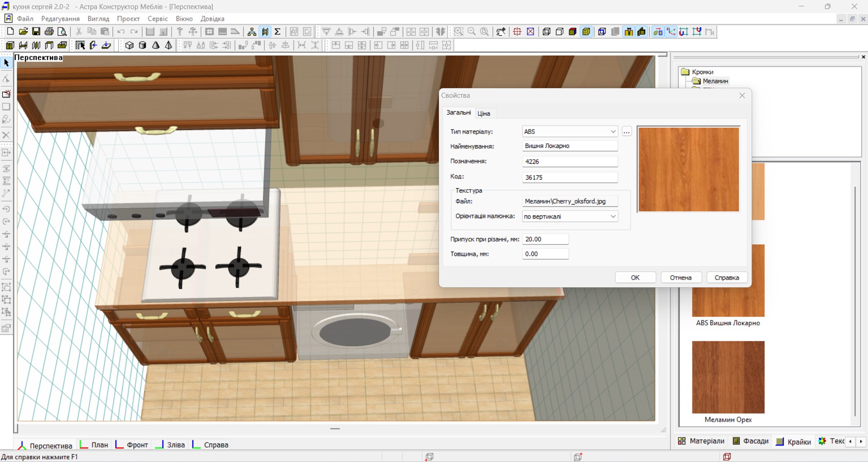868x462 pixels.
Task: Select the Меламин Орех texture swatch
Action: [728, 377]
